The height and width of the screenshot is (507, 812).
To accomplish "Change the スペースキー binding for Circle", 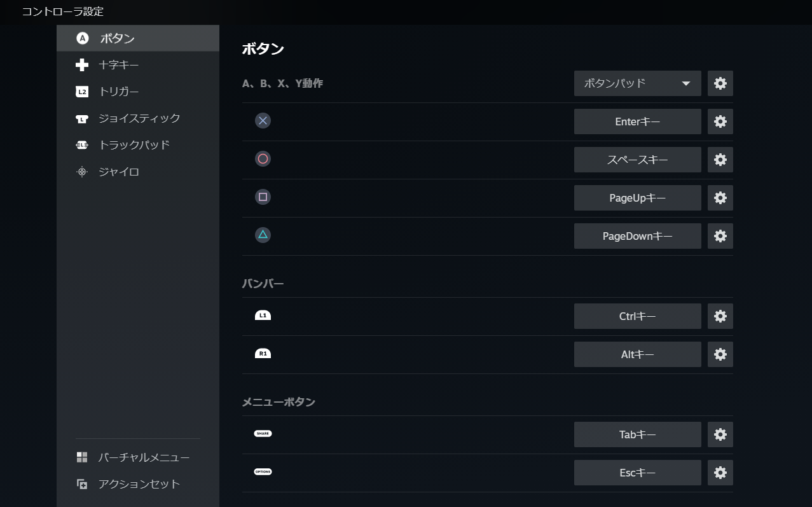I will (637, 160).
